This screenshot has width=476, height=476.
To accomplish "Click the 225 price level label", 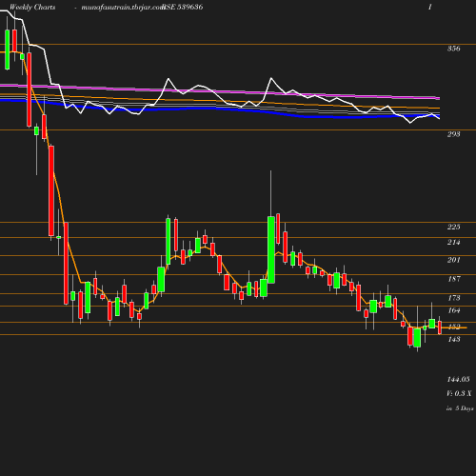I will [453, 227].
